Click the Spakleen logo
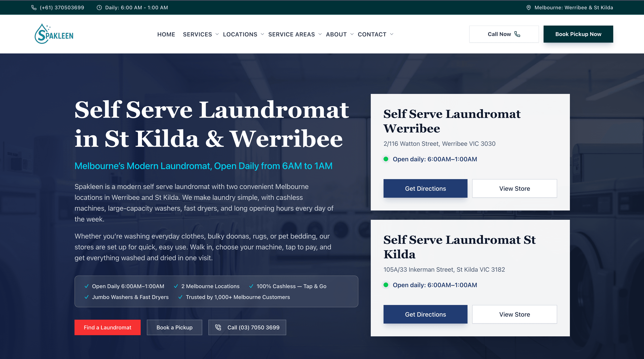Viewport: 644px width, 359px height. click(54, 34)
